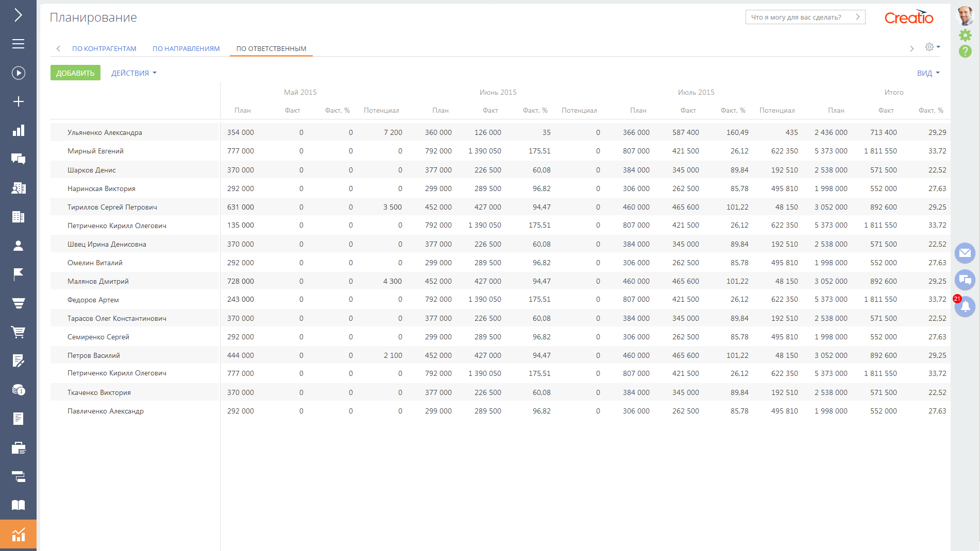Switch to ПО КОНТРАГЕНТАМ tab
Screen dimensions: 980x551
104,48
